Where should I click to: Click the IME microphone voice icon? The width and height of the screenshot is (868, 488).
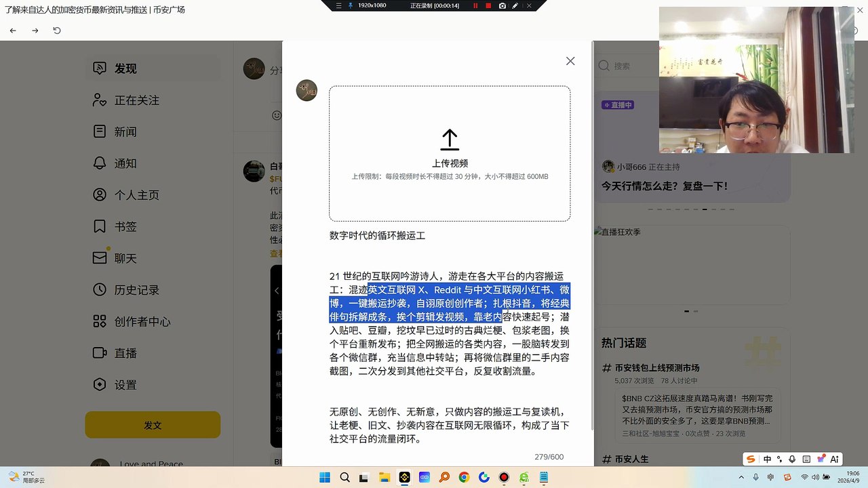click(x=792, y=459)
